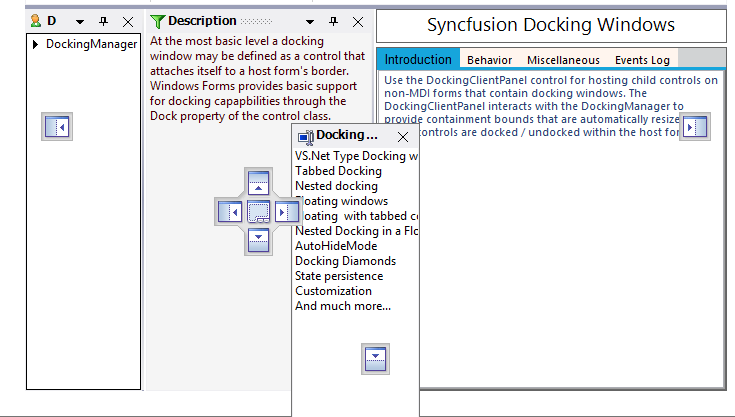Screen dimensions: 735x417
Task: Close the floating Docking window
Action: 403,136
